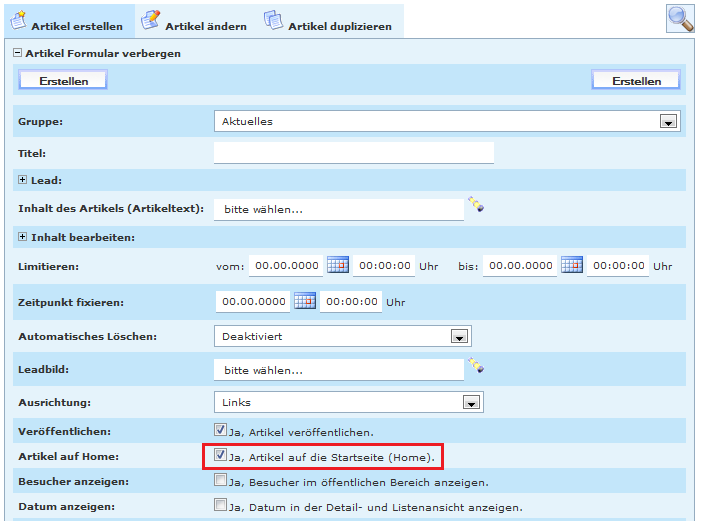The width and height of the screenshot is (702, 521).
Task: Expand the Inhalt bearbeiten section
Action: (22, 237)
